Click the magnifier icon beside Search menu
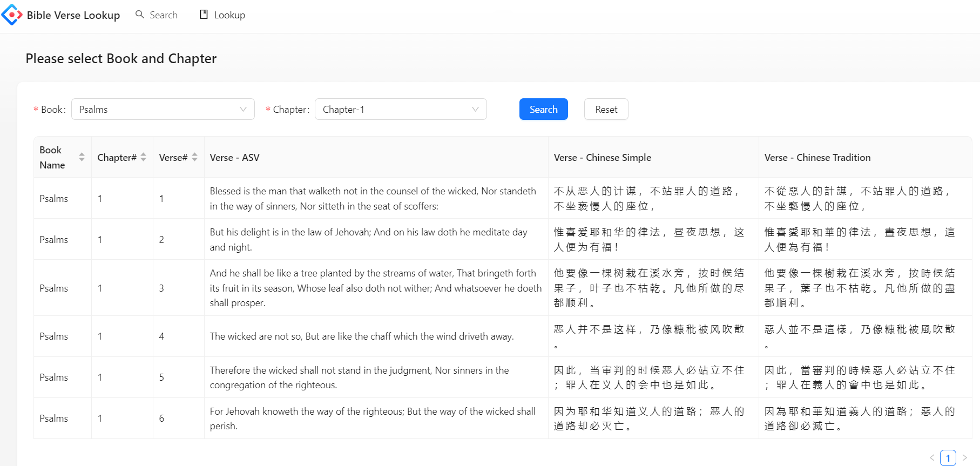The image size is (980, 466). [140, 15]
